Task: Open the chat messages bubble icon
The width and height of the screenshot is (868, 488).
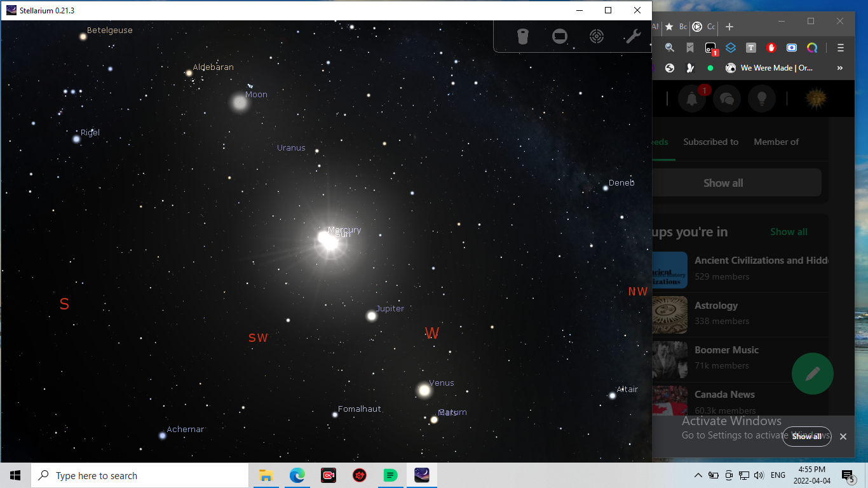Action: pyautogui.click(x=727, y=98)
